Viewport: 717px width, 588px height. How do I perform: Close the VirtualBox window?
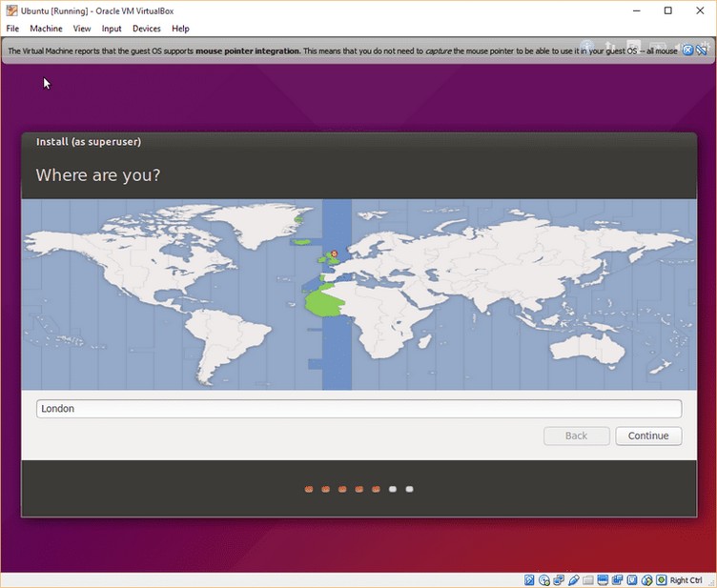tap(700, 10)
